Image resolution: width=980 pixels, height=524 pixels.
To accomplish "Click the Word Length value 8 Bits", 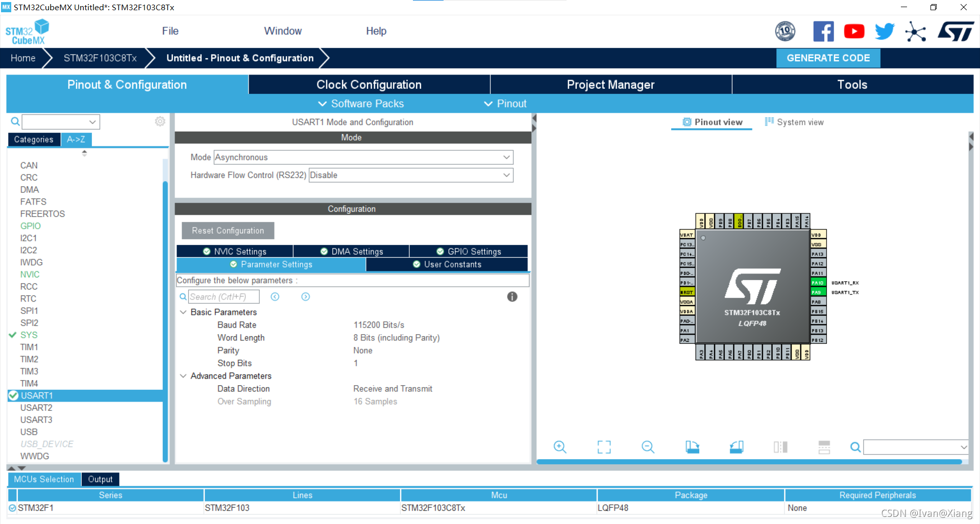I will pos(397,338).
